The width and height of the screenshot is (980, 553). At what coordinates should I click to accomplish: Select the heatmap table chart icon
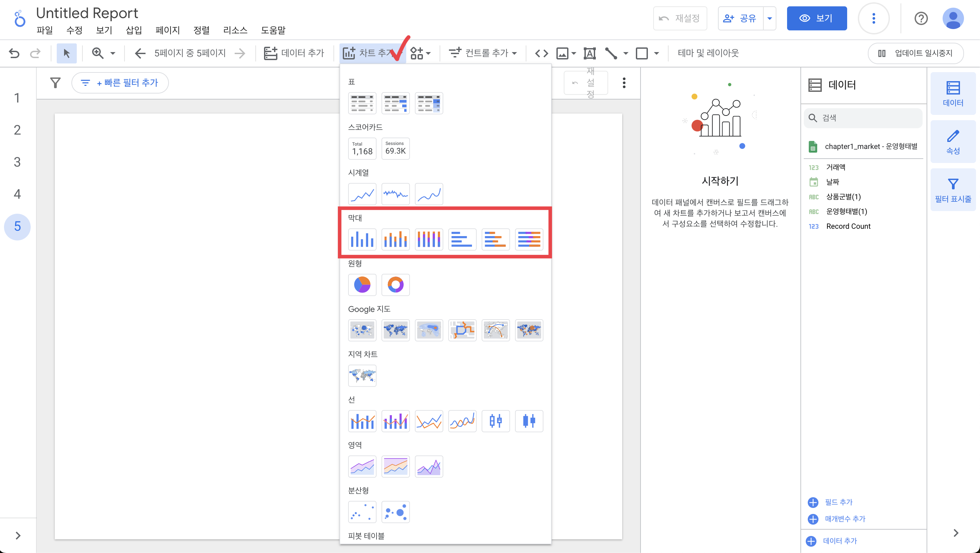point(428,103)
